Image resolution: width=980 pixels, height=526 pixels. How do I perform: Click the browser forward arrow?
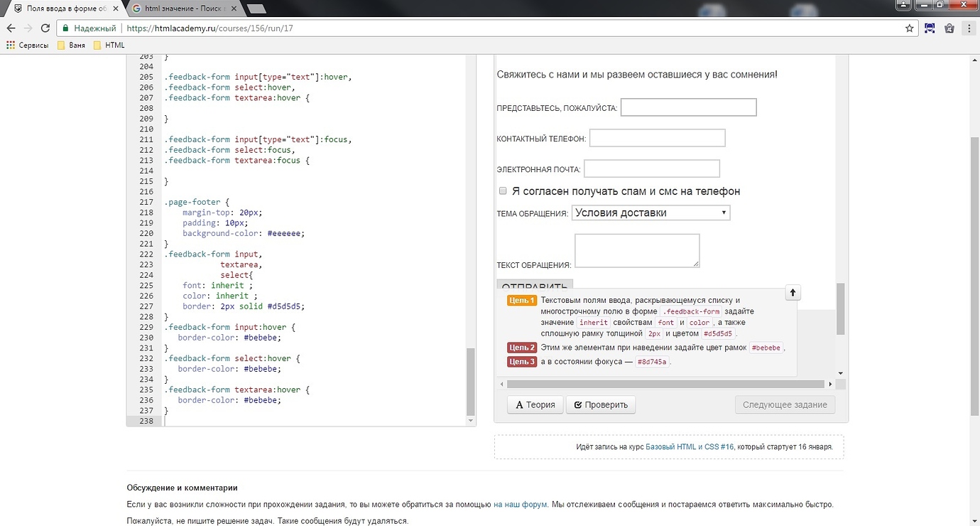point(28,28)
